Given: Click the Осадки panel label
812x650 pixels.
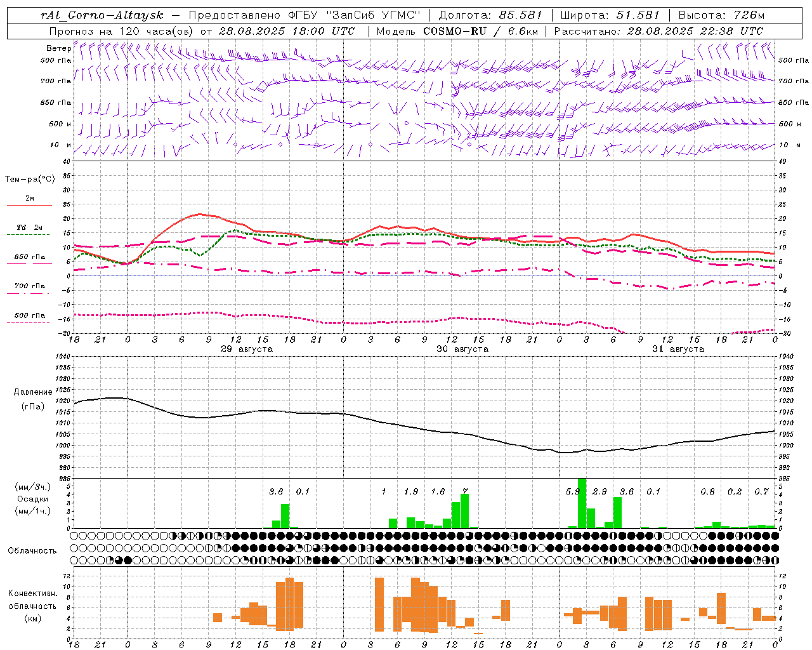Looking at the screenshot, I should point(32,499).
